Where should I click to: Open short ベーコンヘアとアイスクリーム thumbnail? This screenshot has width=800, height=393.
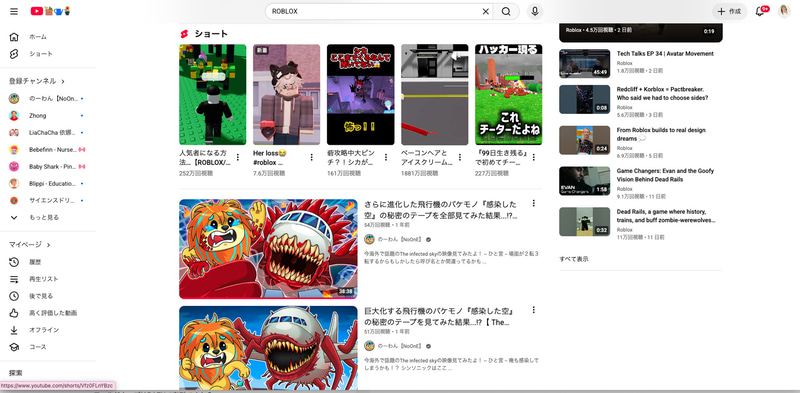[434, 94]
